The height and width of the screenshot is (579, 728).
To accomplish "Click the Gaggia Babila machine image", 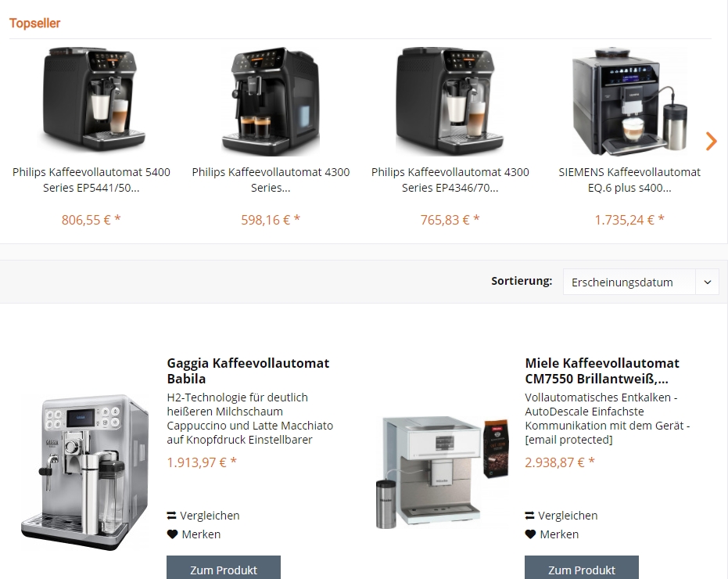I will tap(85, 472).
